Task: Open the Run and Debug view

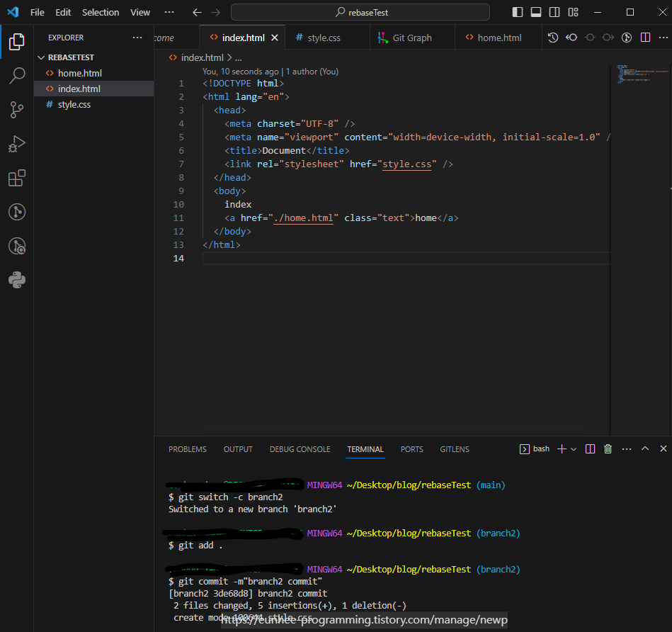Action: coord(17,144)
